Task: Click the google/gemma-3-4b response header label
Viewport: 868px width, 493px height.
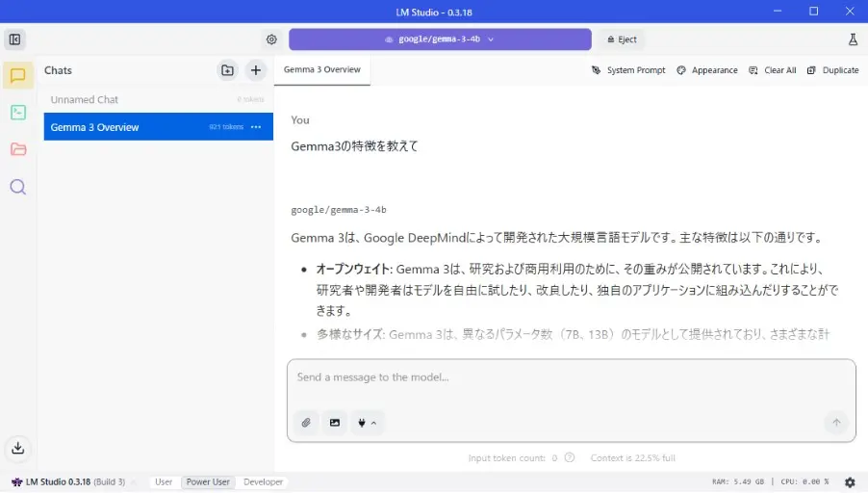Action: (339, 210)
